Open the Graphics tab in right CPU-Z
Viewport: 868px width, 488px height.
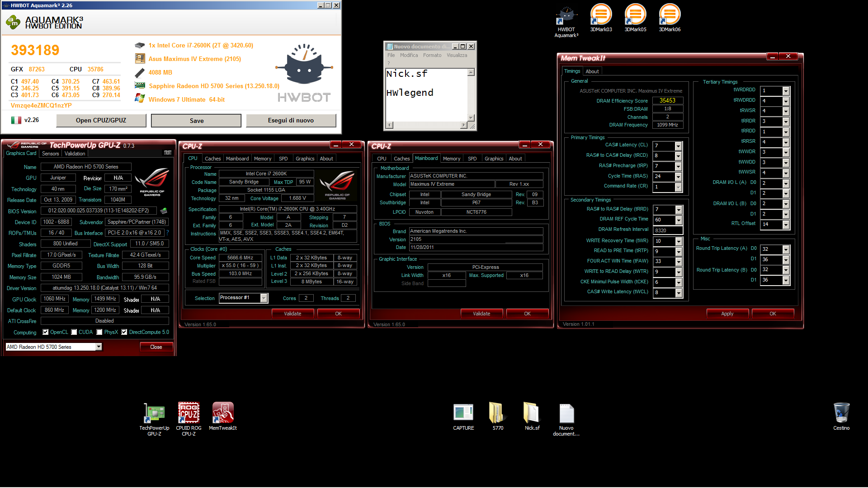tap(494, 159)
